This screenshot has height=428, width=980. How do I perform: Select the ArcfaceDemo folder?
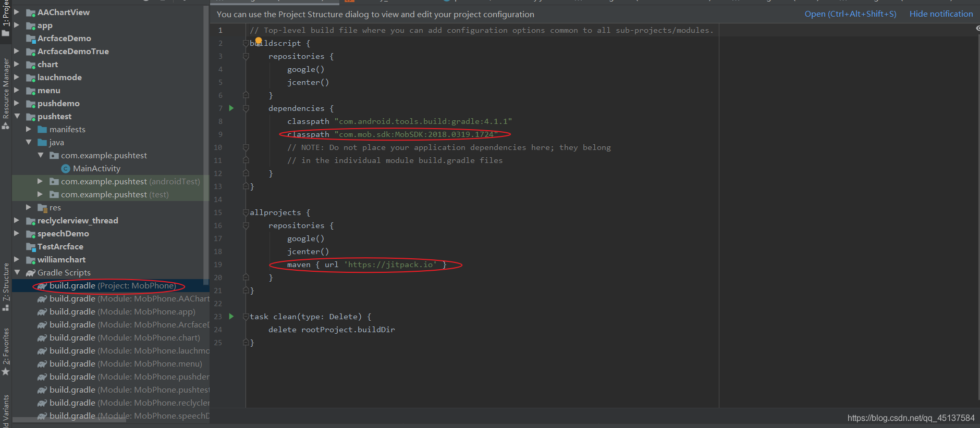[64, 38]
